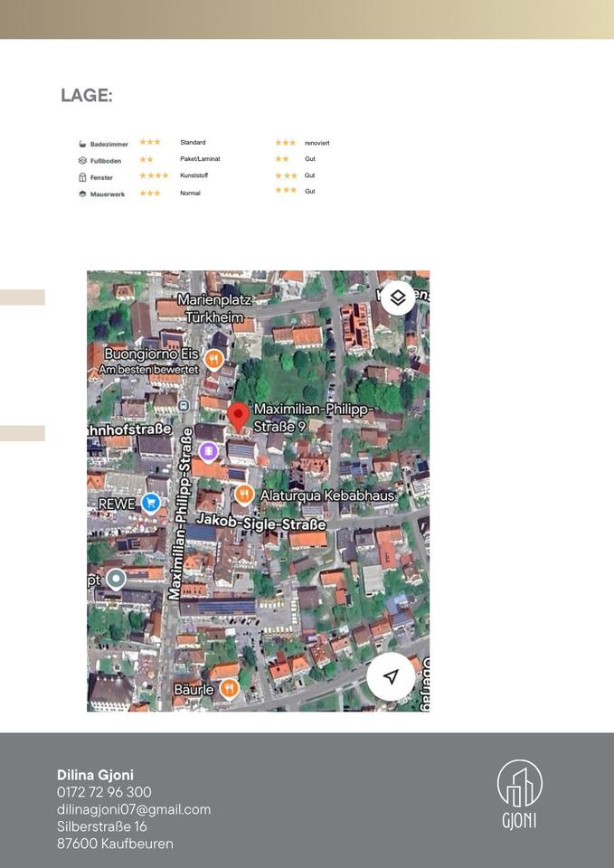Click the Jakob-Sigle-Straße street label
The image size is (614, 868).
261,524
